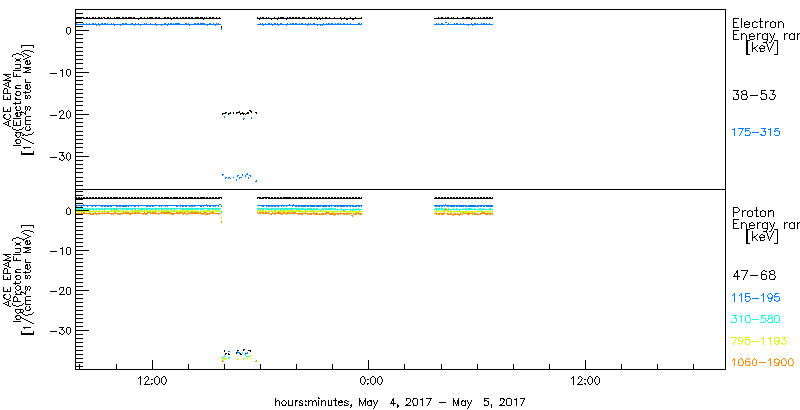
Task: Click the -20 tick on the proton flux axis
Action: point(60,290)
